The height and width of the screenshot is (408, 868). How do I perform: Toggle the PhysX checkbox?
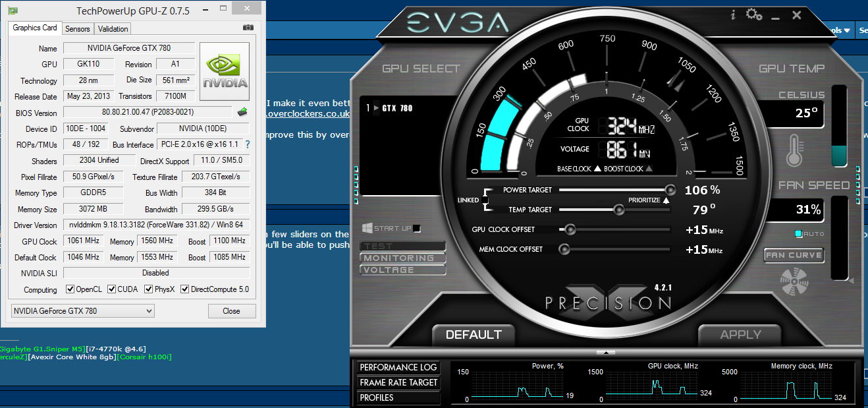click(x=149, y=289)
